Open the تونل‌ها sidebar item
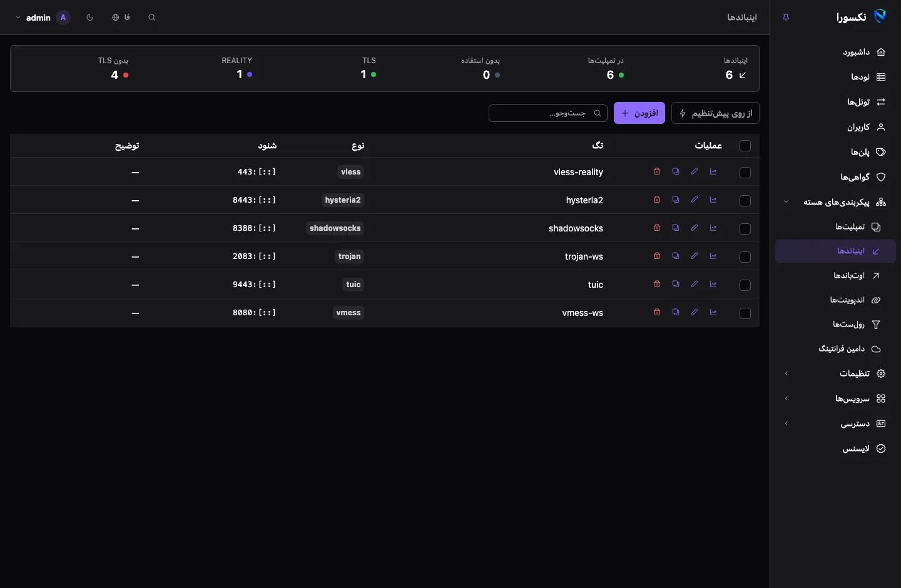 (x=835, y=102)
